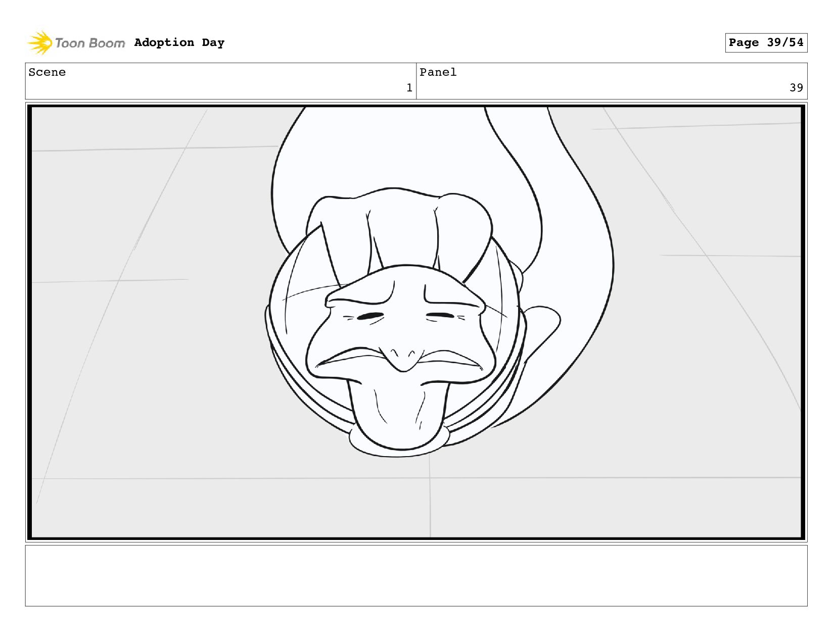
Task: Click the scene number '1'
Action: tap(409, 88)
